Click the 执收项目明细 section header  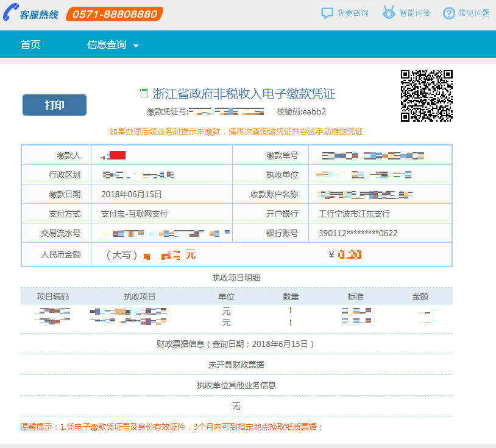click(x=236, y=277)
